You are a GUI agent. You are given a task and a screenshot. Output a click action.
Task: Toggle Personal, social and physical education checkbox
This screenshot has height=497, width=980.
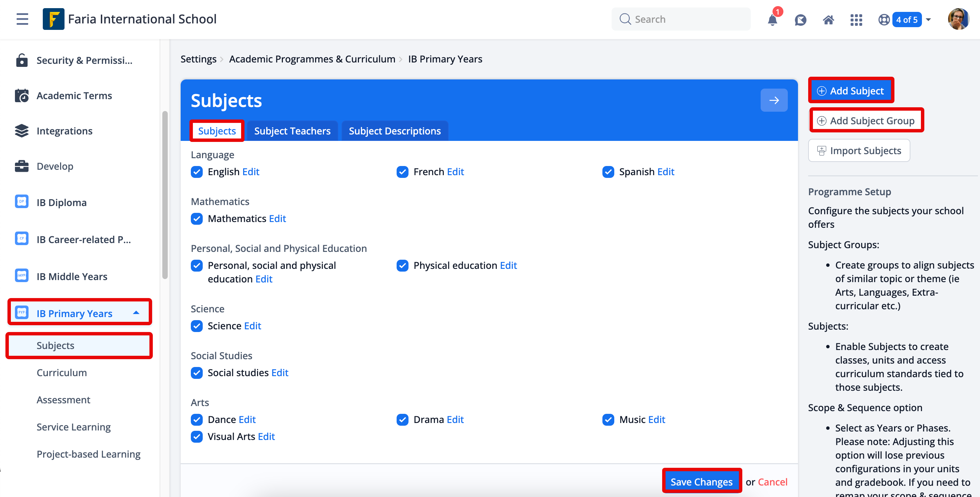point(197,265)
